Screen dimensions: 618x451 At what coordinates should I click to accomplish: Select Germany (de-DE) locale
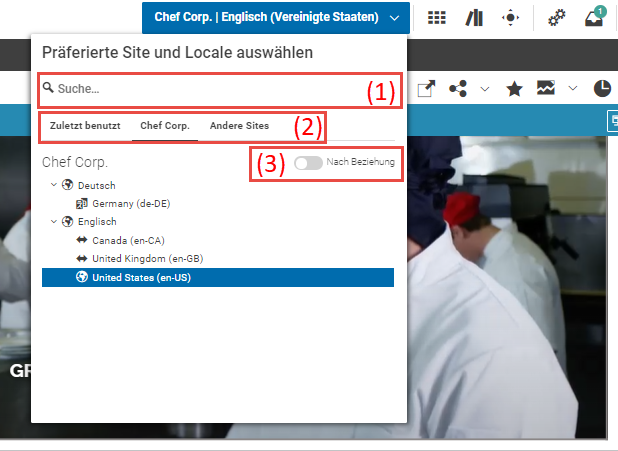pos(131,204)
